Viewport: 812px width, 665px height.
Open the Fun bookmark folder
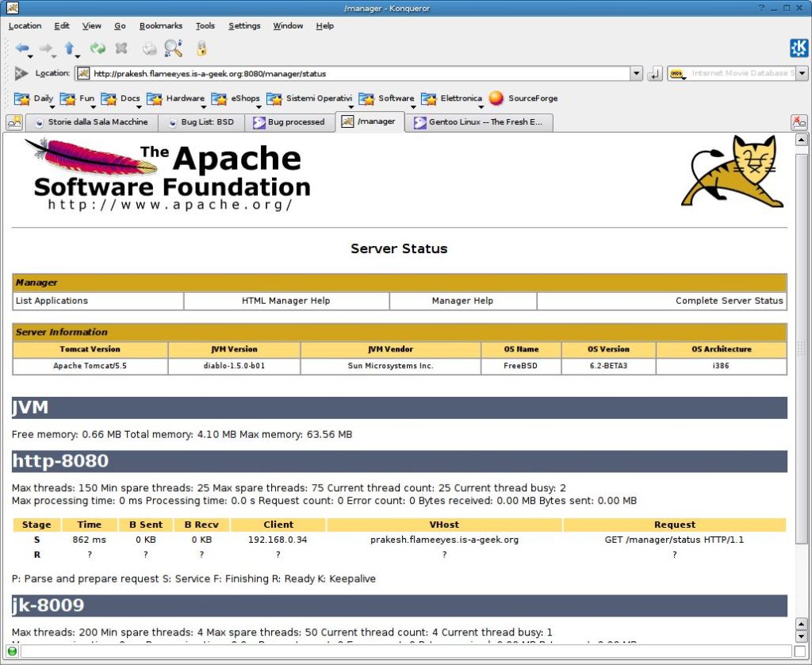click(x=77, y=98)
